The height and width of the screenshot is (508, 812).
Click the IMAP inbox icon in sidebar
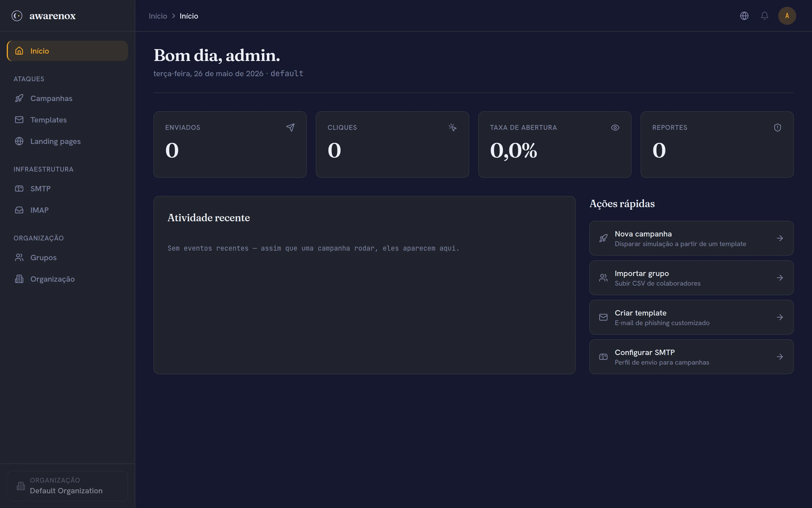tap(19, 210)
